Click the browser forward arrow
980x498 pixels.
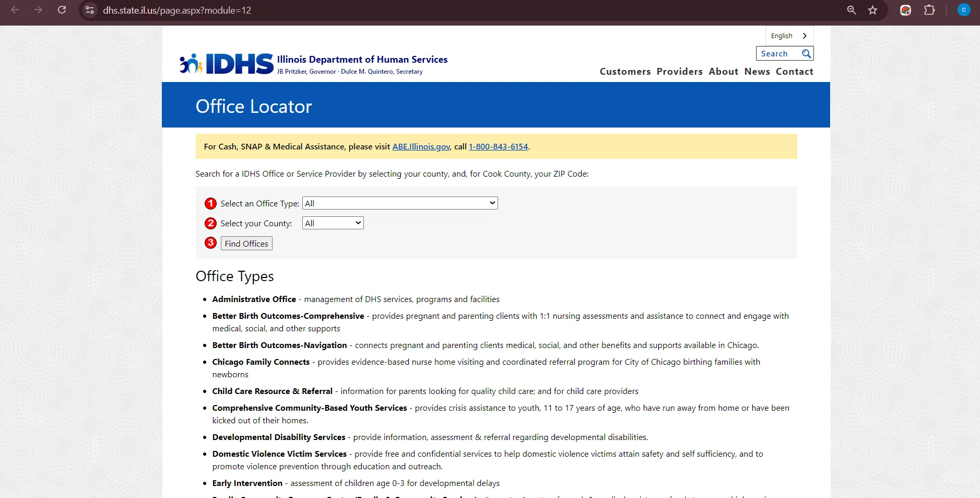pyautogui.click(x=38, y=10)
